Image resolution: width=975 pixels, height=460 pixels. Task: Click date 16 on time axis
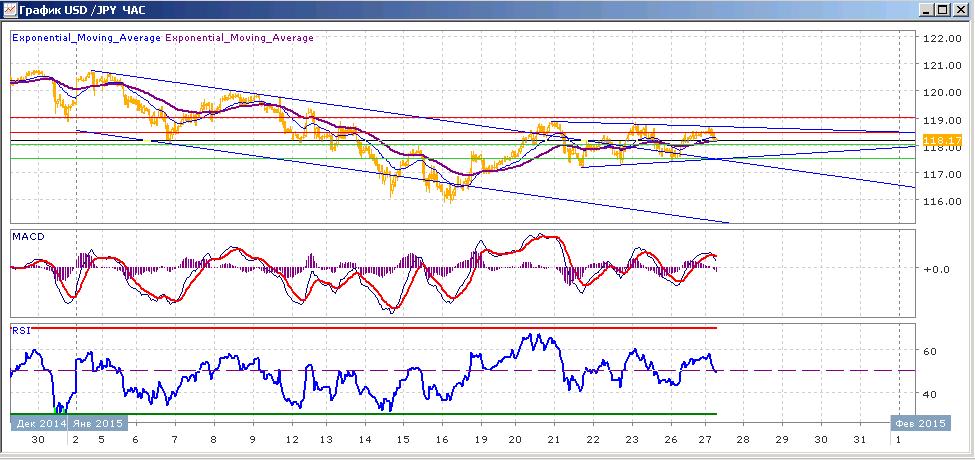click(x=441, y=439)
